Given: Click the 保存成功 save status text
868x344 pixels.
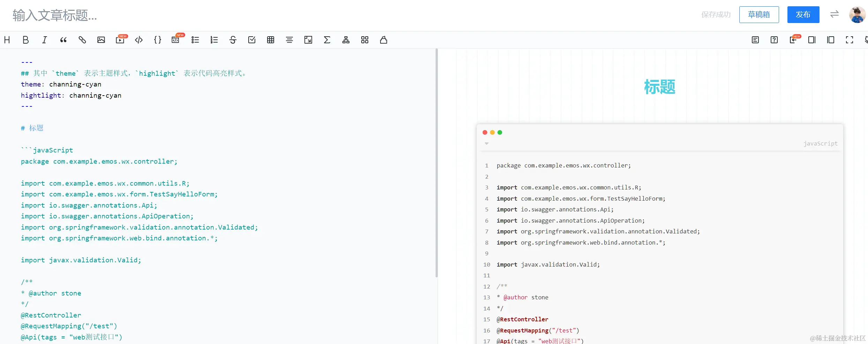Looking at the screenshot, I should click(x=716, y=15).
